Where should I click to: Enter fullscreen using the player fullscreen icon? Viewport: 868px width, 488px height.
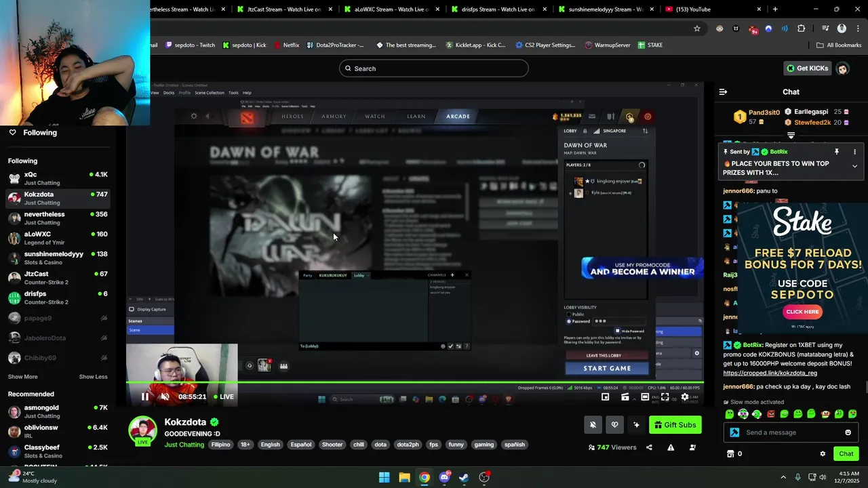point(665,397)
